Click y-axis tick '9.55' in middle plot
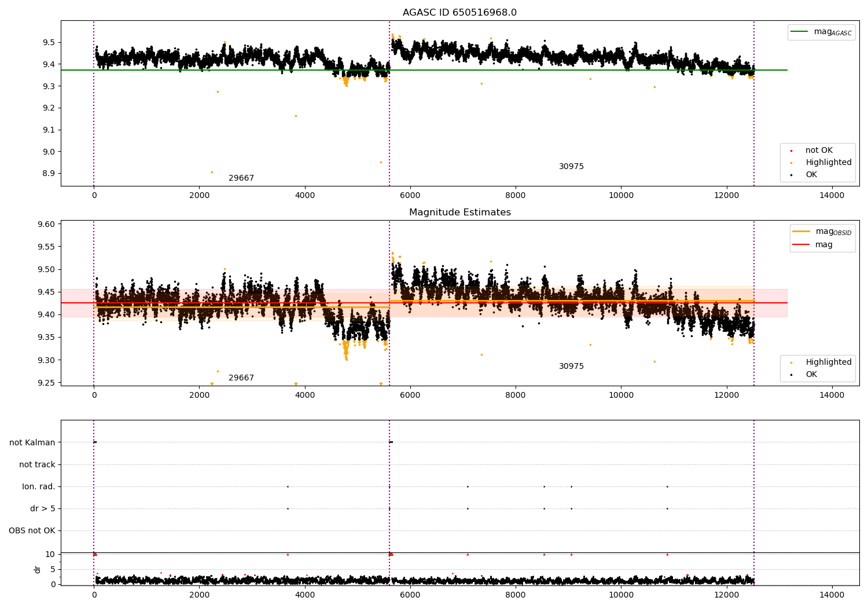868x608 pixels. pyautogui.click(x=46, y=247)
